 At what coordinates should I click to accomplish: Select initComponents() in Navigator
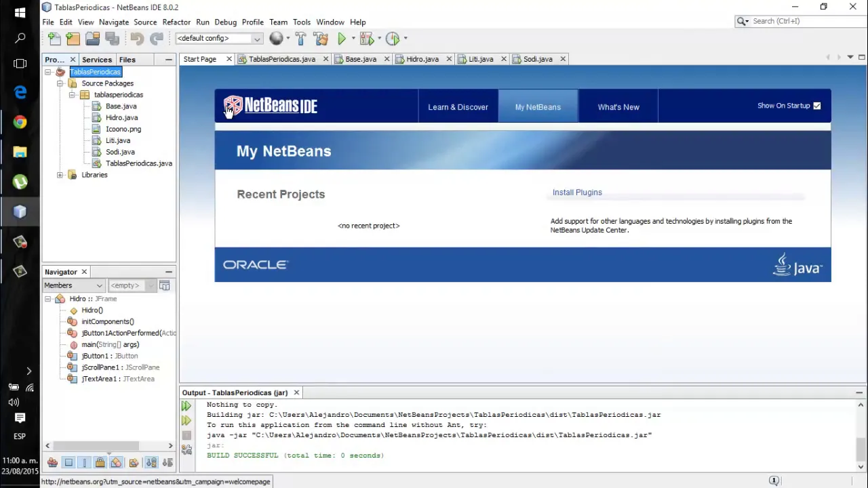[108, 322]
